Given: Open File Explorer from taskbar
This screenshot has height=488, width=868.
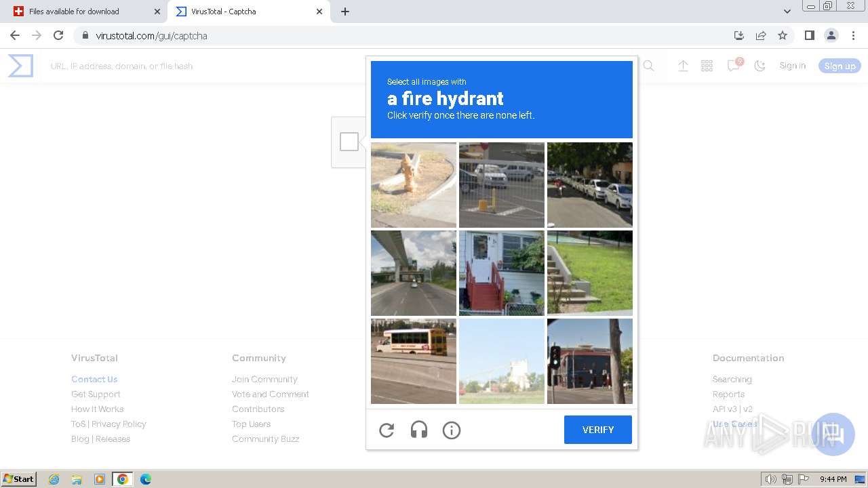Looking at the screenshot, I should [77, 479].
